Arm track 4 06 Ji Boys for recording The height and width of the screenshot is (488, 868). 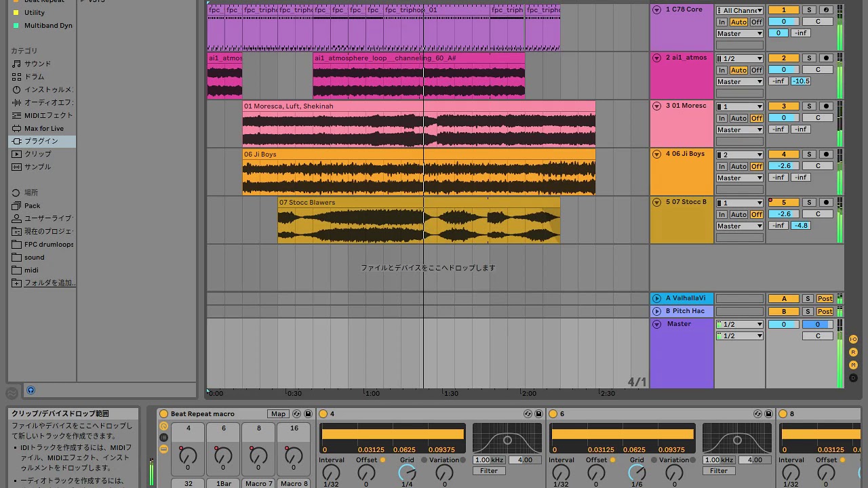[826, 155]
